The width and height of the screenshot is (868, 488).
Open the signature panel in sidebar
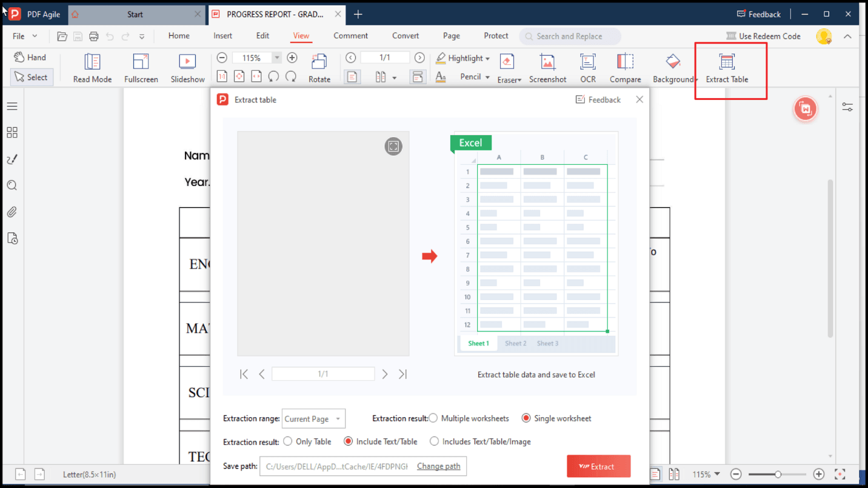click(x=12, y=159)
